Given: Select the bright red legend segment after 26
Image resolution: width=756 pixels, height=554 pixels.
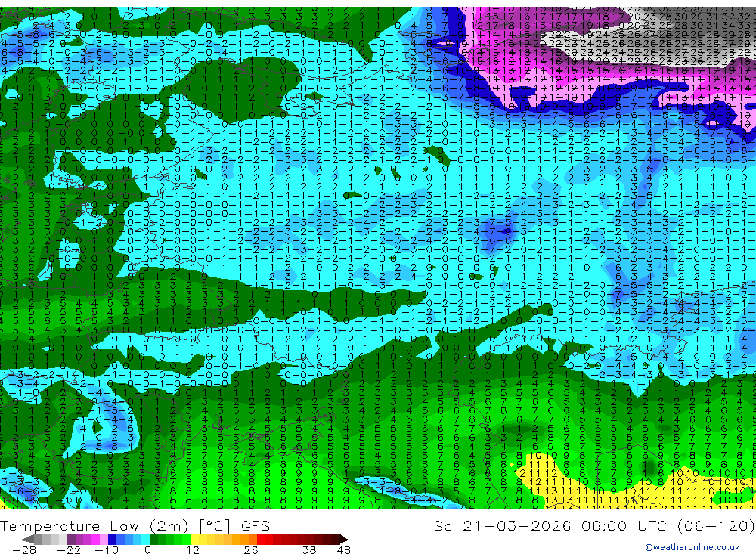Looking at the screenshot, I should [261, 539].
